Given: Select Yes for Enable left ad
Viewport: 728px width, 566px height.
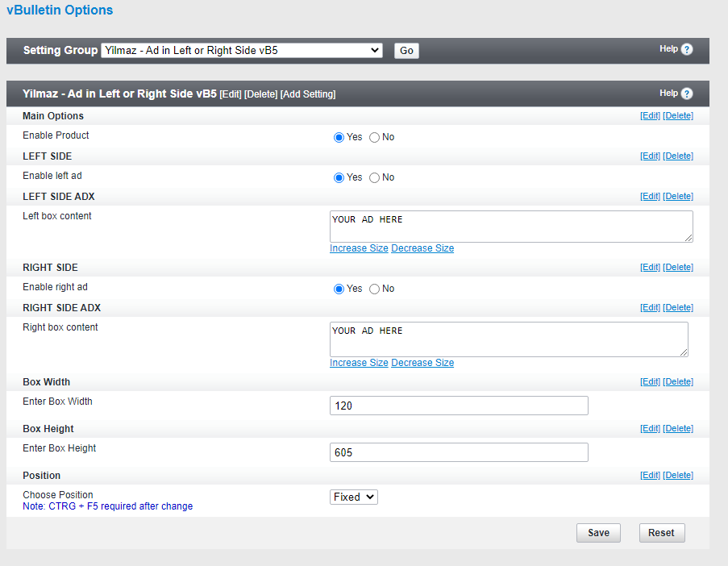Looking at the screenshot, I should [339, 177].
